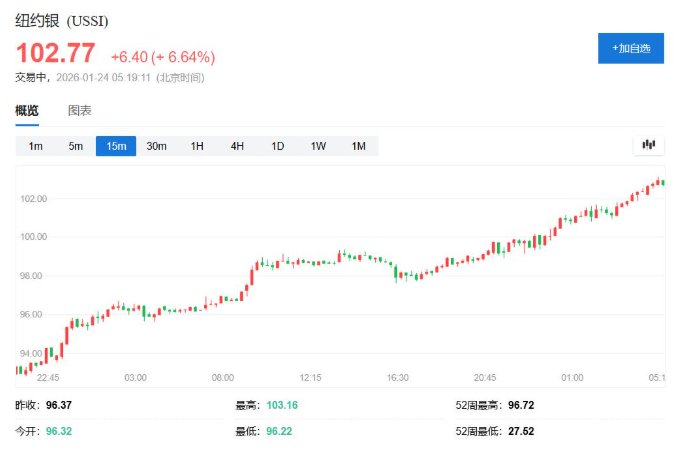Click the 纽约银 (USSI) title

62,20
